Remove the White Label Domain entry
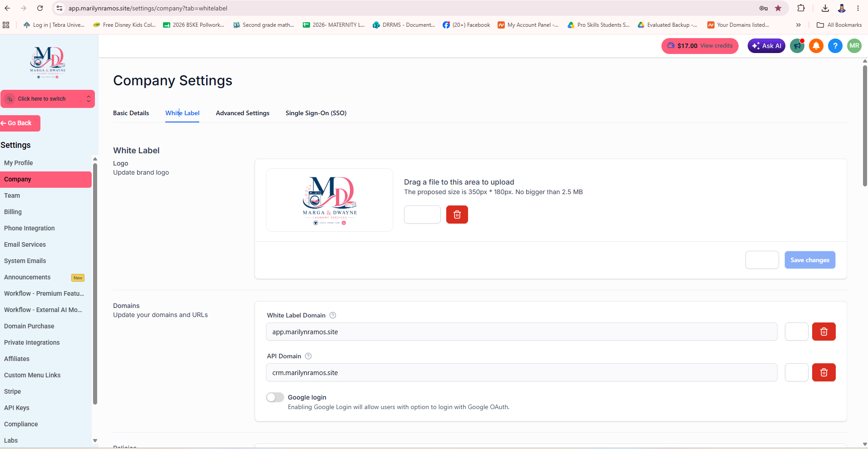 (x=824, y=332)
